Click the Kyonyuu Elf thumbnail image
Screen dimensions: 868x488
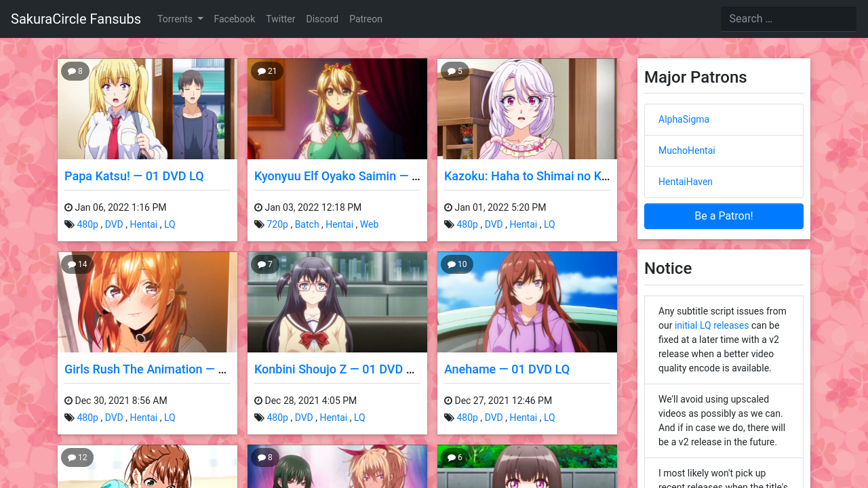click(337, 108)
